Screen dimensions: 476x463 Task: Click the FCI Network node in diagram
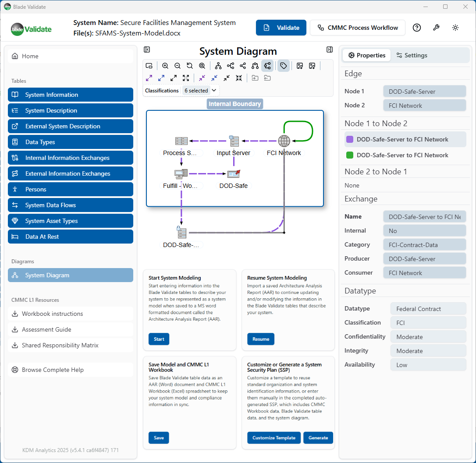(x=284, y=141)
